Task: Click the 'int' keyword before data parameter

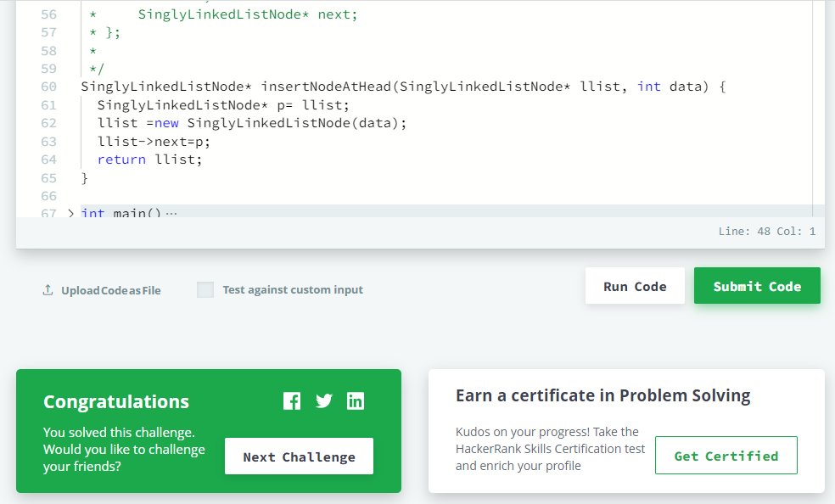Action: [x=648, y=87]
